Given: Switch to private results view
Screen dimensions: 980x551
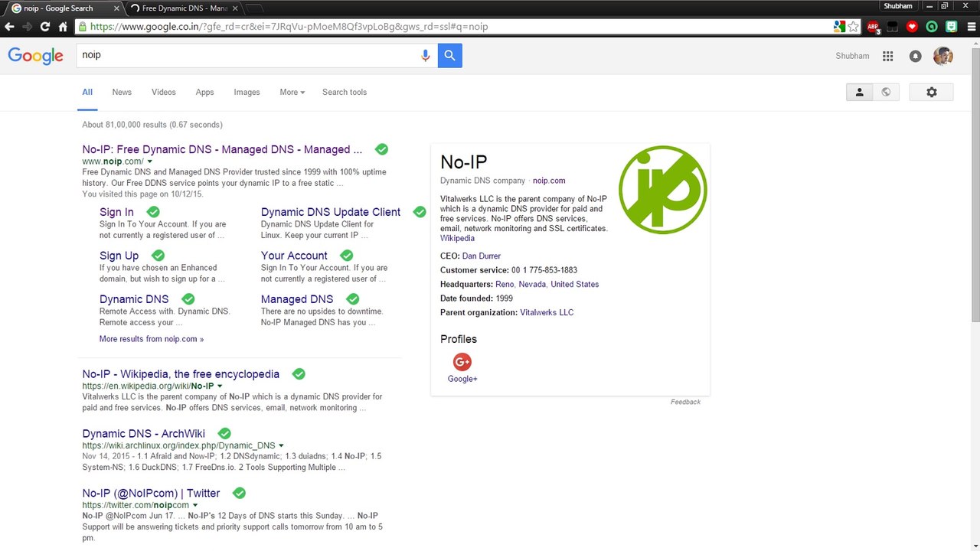Looking at the screenshot, I should coord(859,92).
